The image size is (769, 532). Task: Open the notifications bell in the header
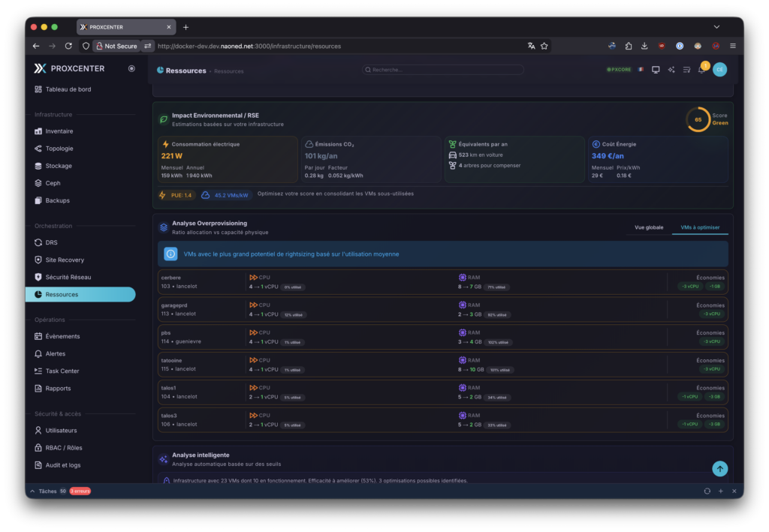pyautogui.click(x=701, y=70)
